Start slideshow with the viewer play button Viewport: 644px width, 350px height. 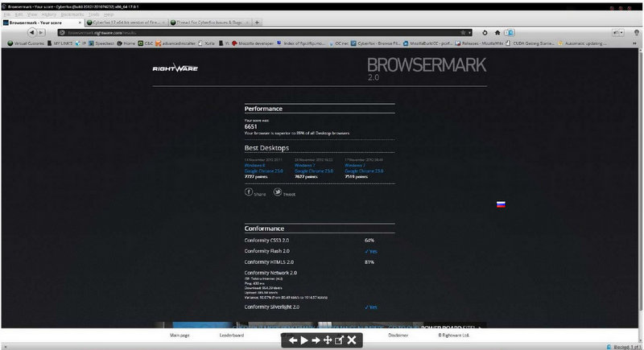tap(304, 340)
